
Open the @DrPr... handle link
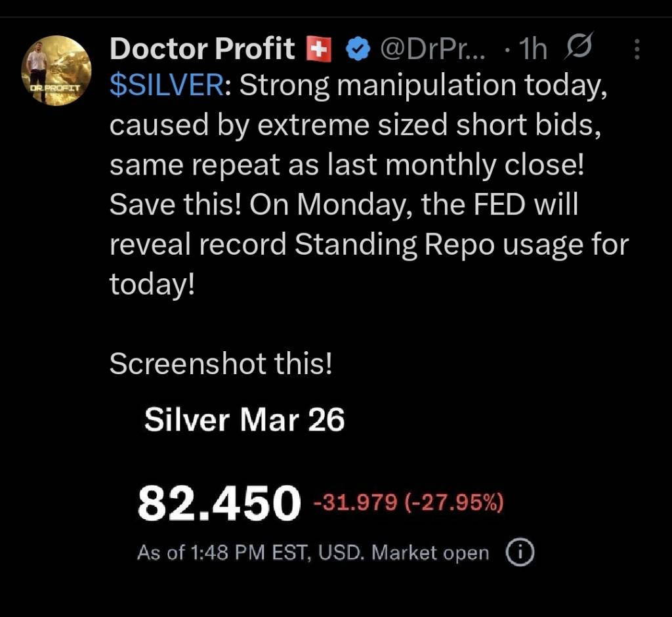pos(433,49)
